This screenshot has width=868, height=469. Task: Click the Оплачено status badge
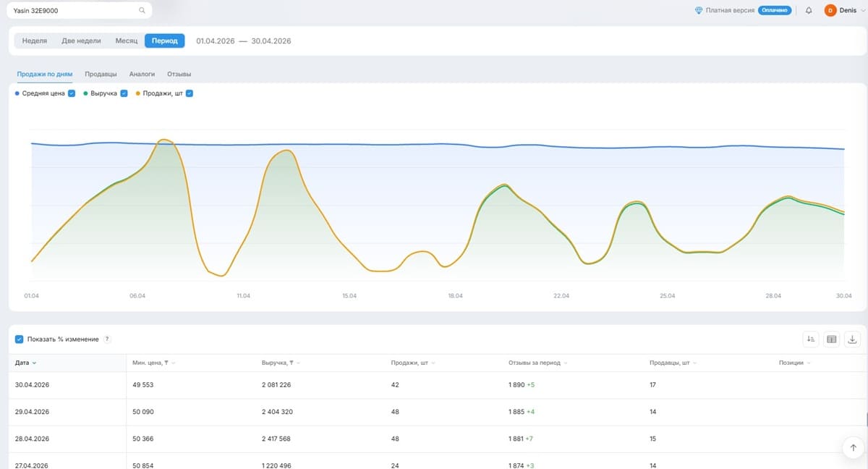click(x=774, y=11)
